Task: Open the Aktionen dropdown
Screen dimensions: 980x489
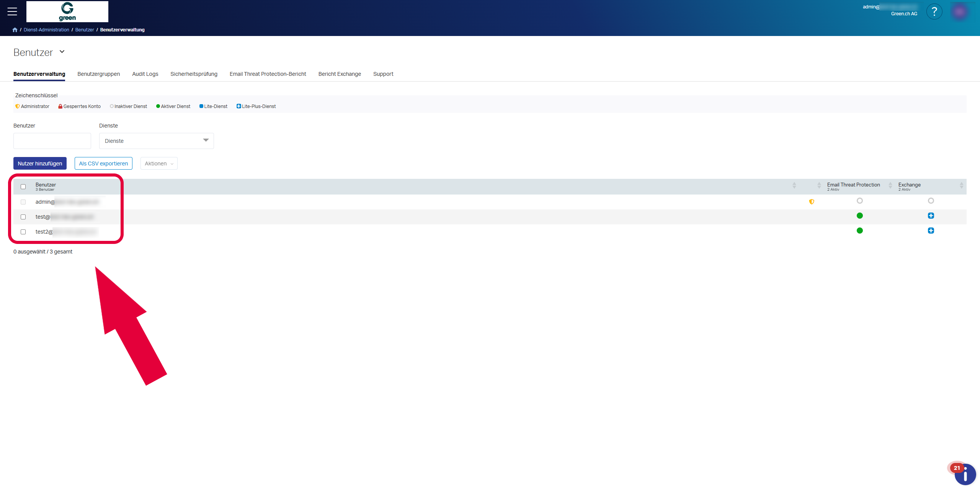Action: (x=159, y=164)
